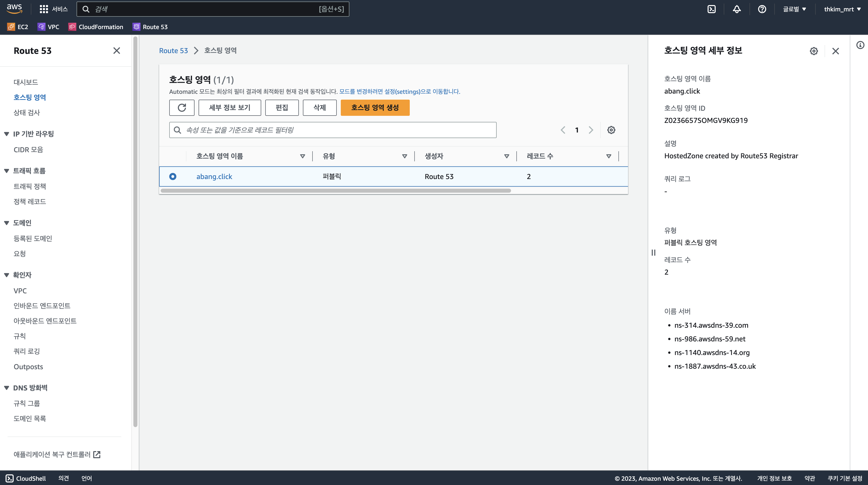The width and height of the screenshot is (868, 485).
Task: Open the abang.click hosted zone link
Action: (x=214, y=177)
